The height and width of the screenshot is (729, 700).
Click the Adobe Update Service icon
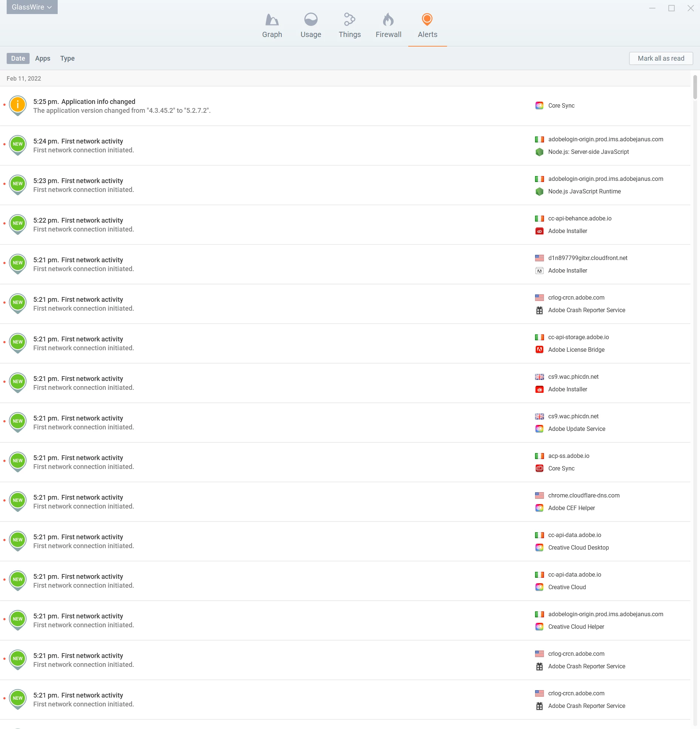point(539,429)
